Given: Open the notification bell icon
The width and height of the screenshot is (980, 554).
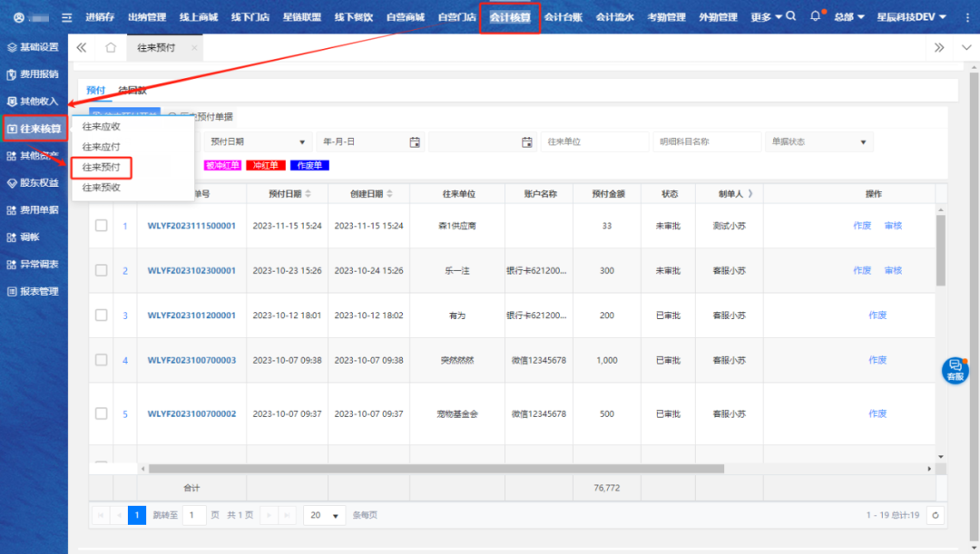Looking at the screenshot, I should pyautogui.click(x=815, y=16).
